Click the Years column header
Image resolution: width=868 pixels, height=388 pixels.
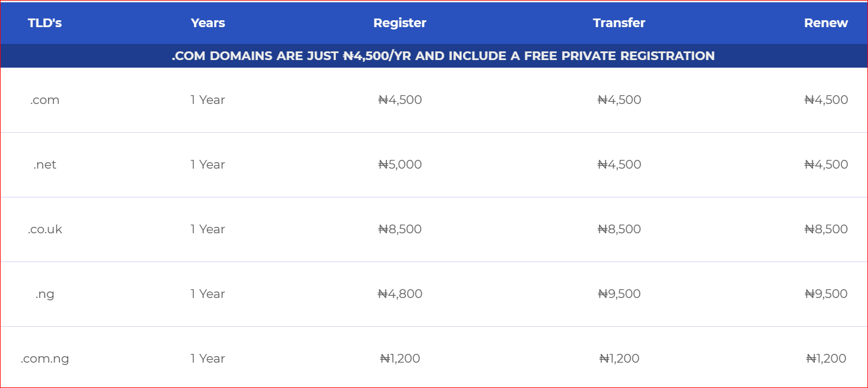tap(208, 23)
